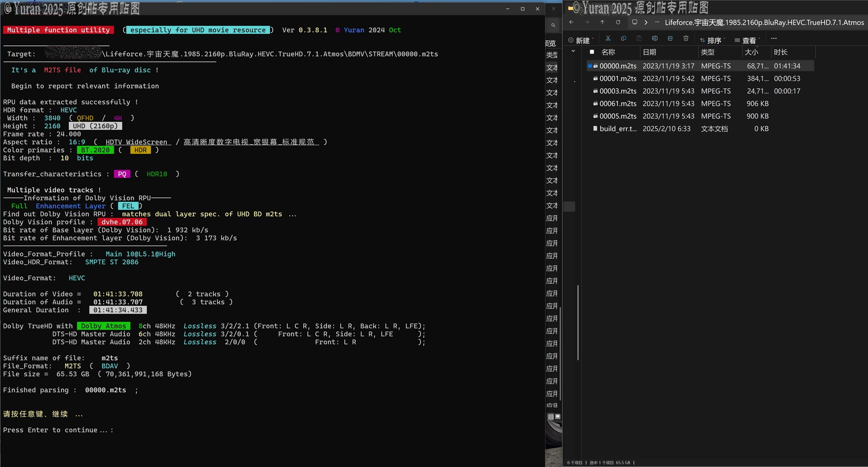
Task: Click the 01:41:34 duration cell
Action: 787,66
